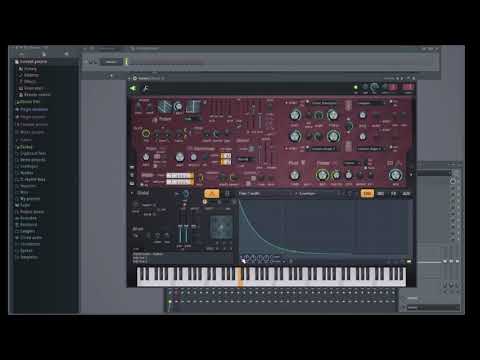This screenshot has width=480, height=360.
Task: Click the green LED in Harmor's top-right bar
Action: pyautogui.click(x=356, y=88)
